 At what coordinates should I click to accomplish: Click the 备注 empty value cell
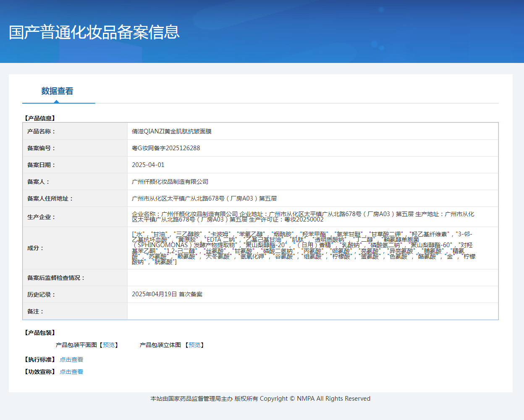click(313, 311)
